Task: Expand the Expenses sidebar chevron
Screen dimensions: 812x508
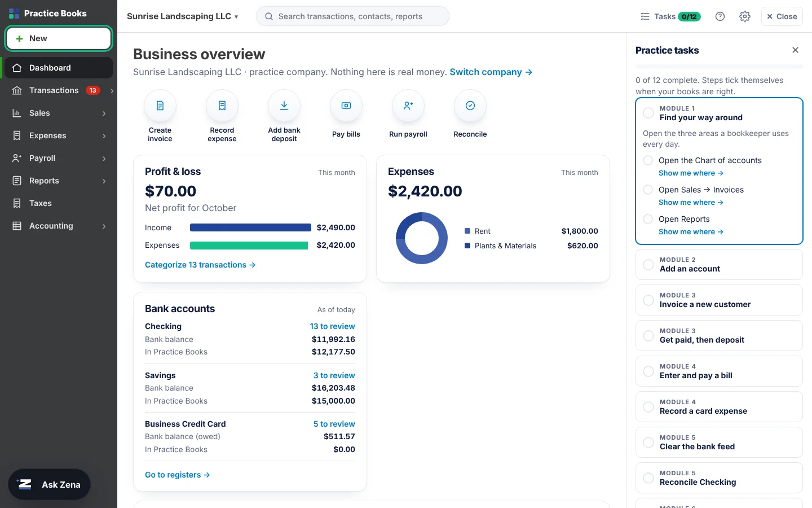Action: click(x=104, y=135)
